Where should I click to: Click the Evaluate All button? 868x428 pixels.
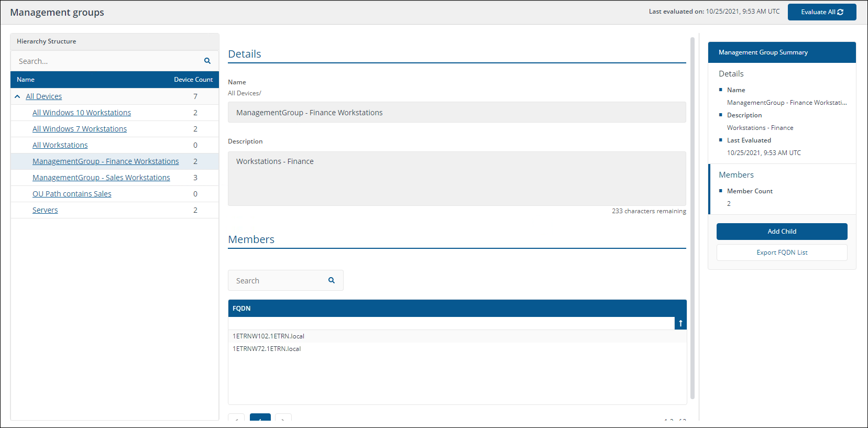821,12
